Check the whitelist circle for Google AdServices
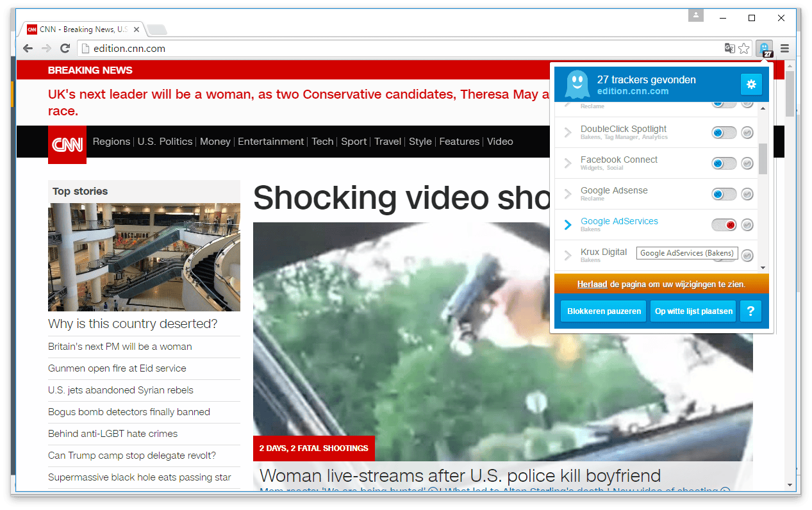This screenshot has height=510, width=812. coord(747,225)
